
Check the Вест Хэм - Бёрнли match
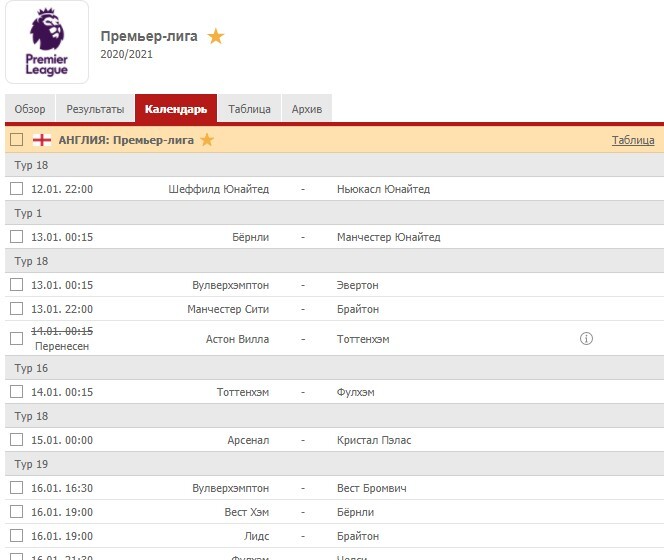tap(17, 511)
